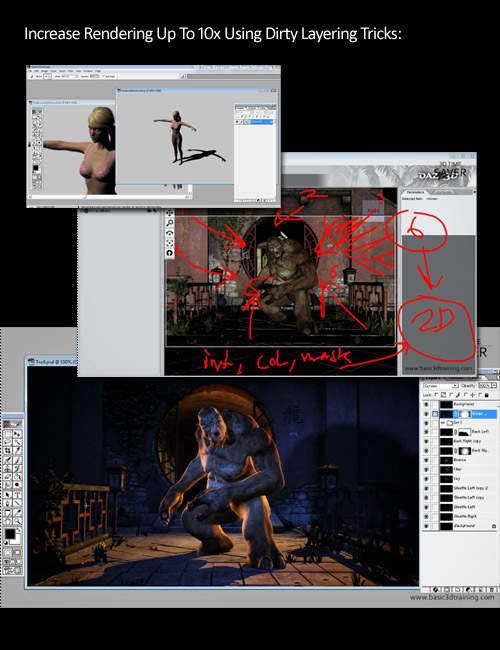Select the Paint Bucket tool
The height and width of the screenshot is (650, 500).
(17, 477)
